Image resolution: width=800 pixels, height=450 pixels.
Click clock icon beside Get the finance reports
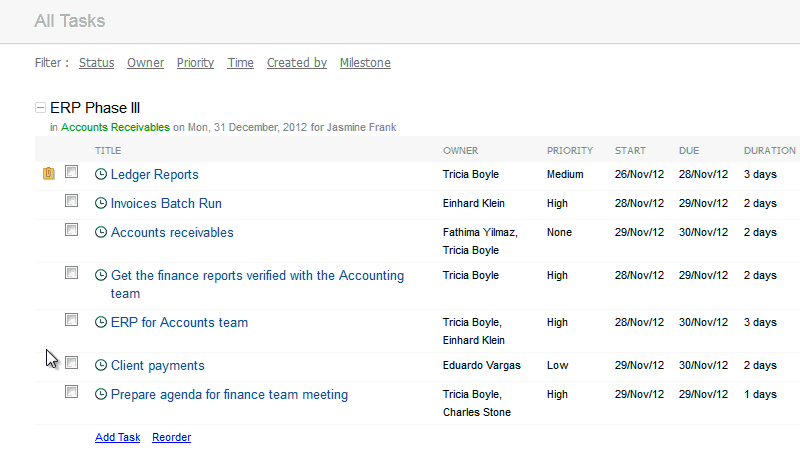pos(101,276)
